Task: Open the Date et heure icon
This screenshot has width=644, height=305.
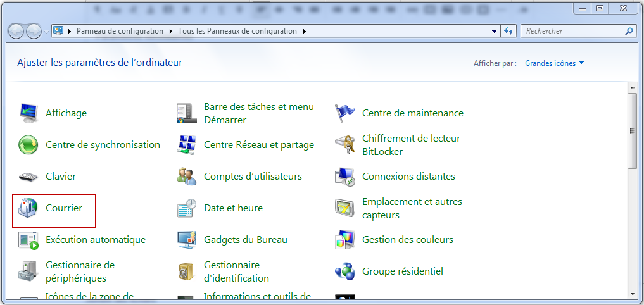Action: pyautogui.click(x=187, y=208)
